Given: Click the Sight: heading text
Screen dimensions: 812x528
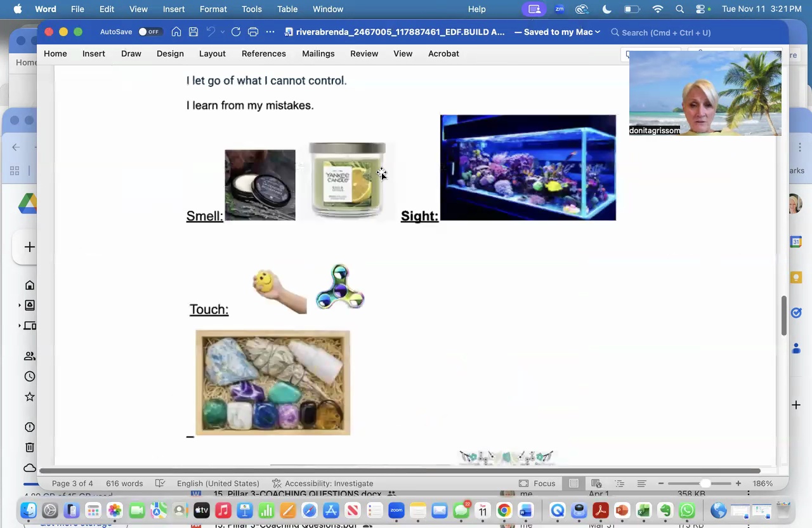Looking at the screenshot, I should click(419, 216).
